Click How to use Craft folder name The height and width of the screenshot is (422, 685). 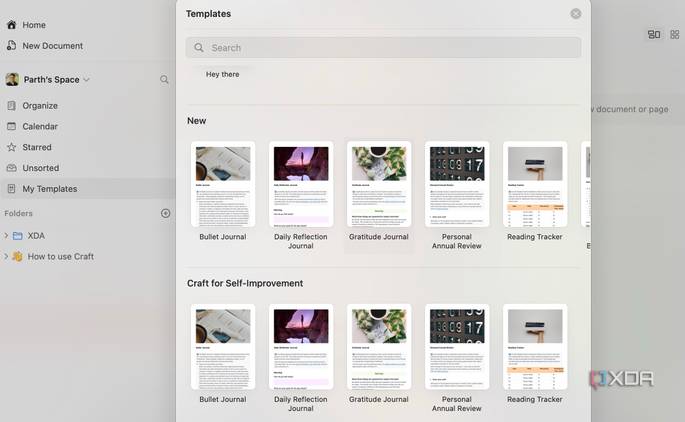tap(61, 256)
